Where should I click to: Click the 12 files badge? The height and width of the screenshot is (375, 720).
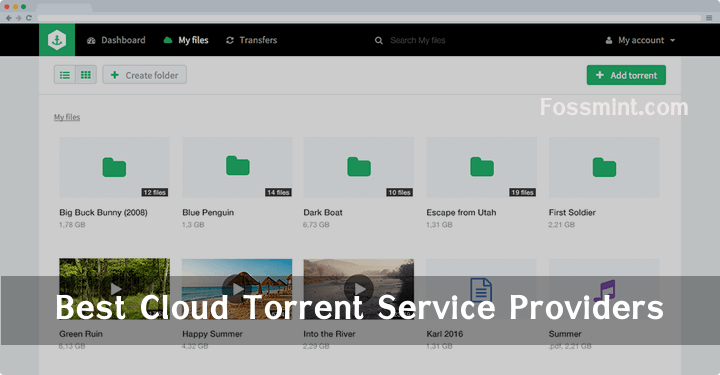coord(155,192)
